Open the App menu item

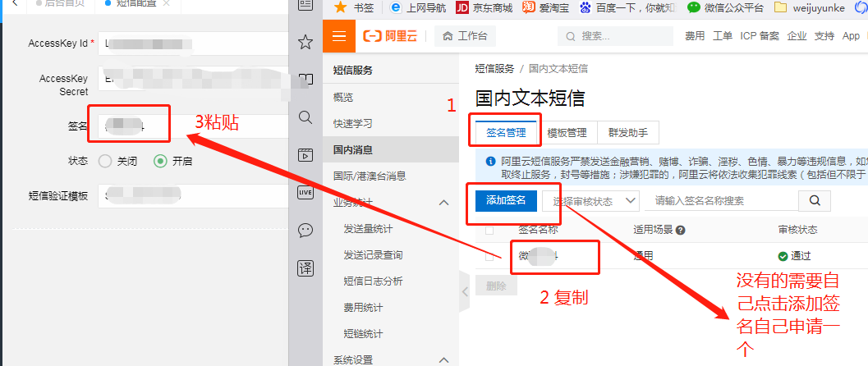click(x=851, y=36)
